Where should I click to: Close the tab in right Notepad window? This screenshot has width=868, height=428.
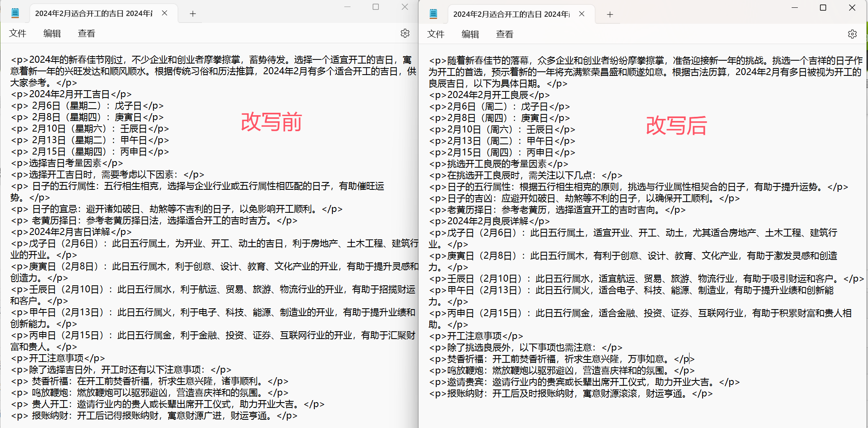(x=582, y=14)
